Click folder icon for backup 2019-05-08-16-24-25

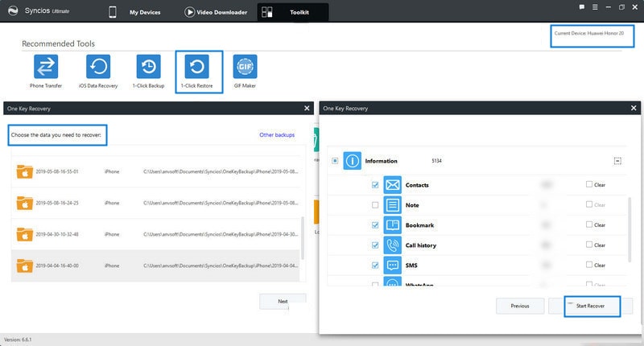(25, 203)
